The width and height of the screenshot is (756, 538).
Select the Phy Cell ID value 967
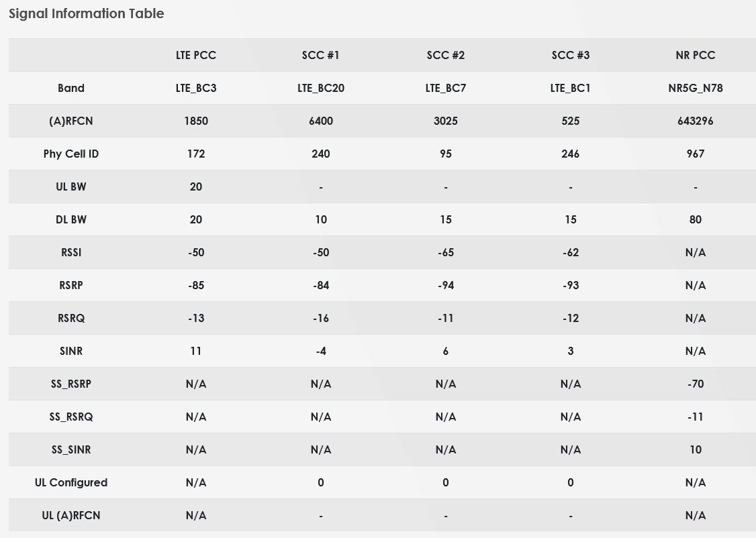(x=696, y=154)
